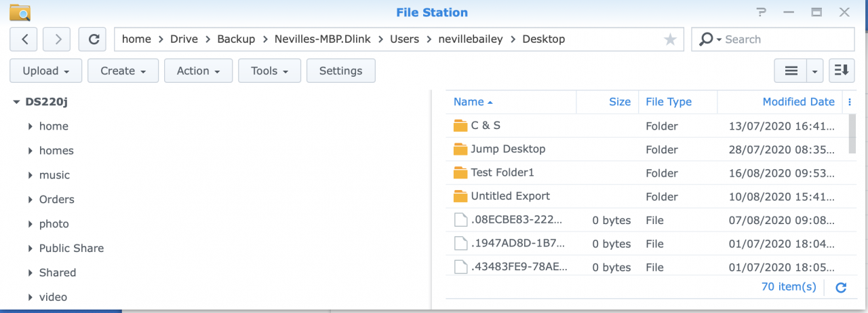Collapse the DS220j tree root
This screenshot has height=313, width=868.
16,102
